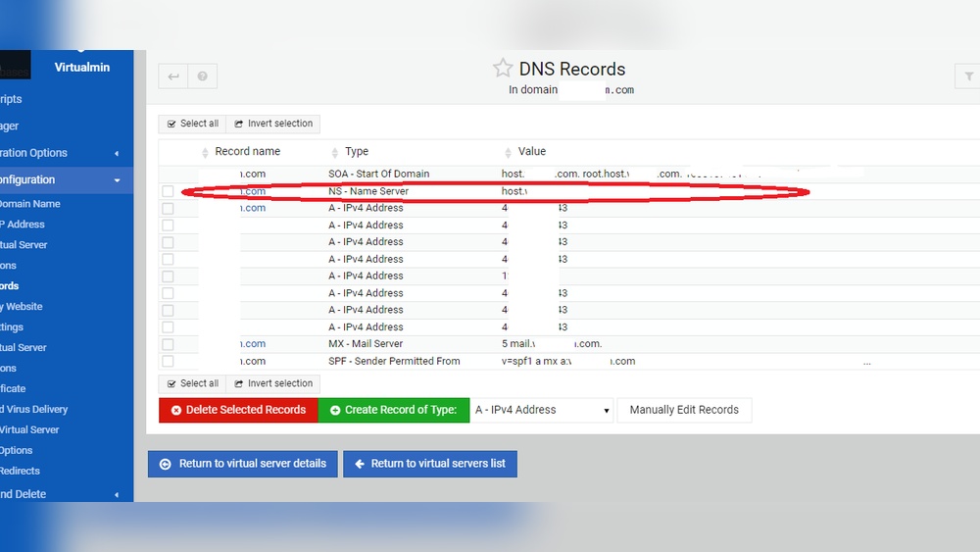Viewport: 980px width, 552px height.
Task: Sort by Type column arrows
Action: click(x=334, y=152)
